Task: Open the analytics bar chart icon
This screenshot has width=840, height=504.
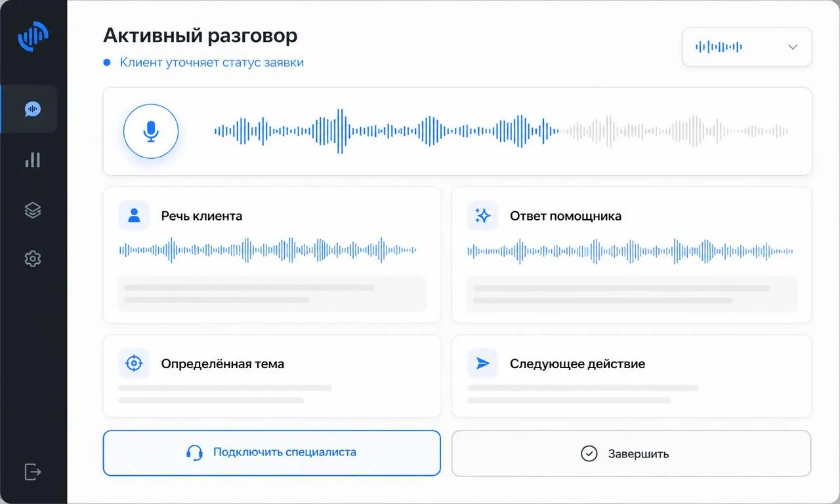Action: click(x=33, y=159)
